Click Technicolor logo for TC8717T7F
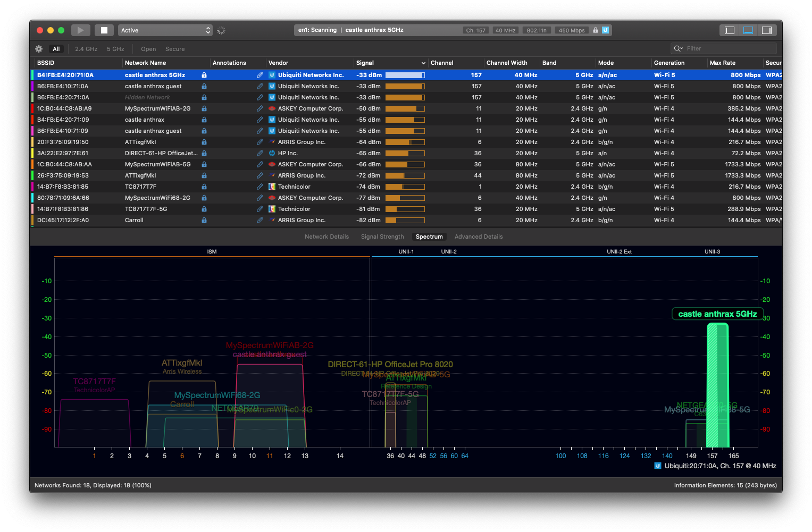 pos(272,187)
